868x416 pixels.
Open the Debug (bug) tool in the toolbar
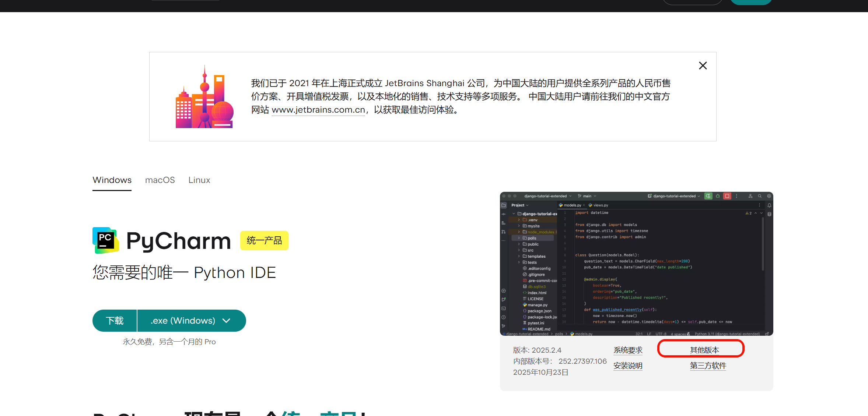pyautogui.click(x=718, y=196)
